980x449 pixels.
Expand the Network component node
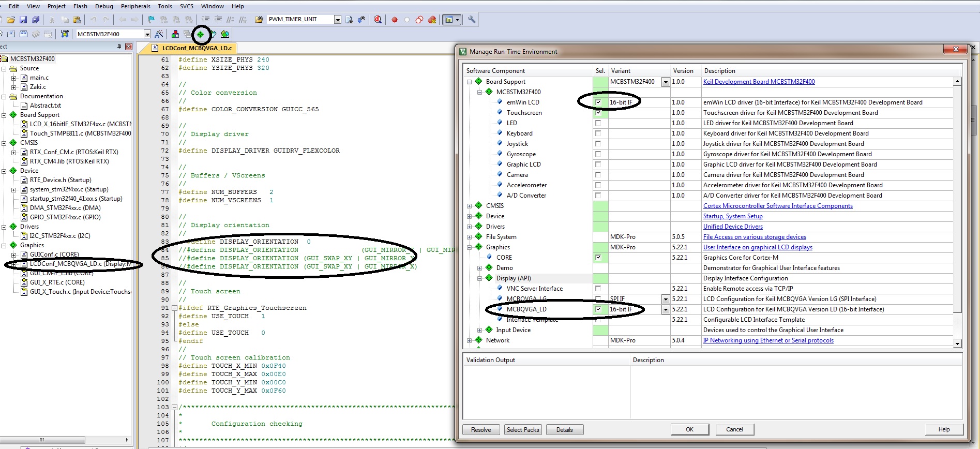470,340
